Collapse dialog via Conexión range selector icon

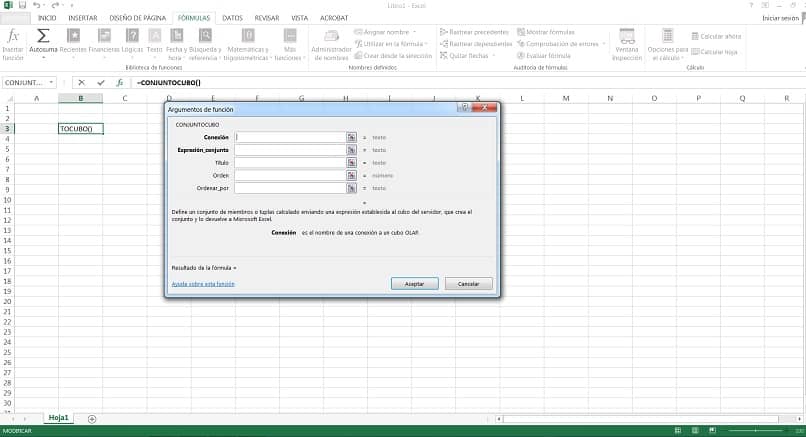[x=351, y=137]
